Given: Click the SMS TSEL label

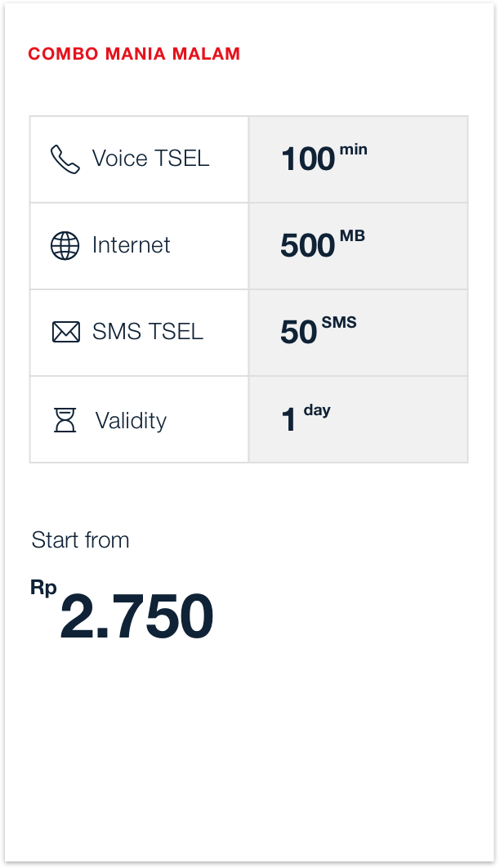Looking at the screenshot, I should click(147, 332).
